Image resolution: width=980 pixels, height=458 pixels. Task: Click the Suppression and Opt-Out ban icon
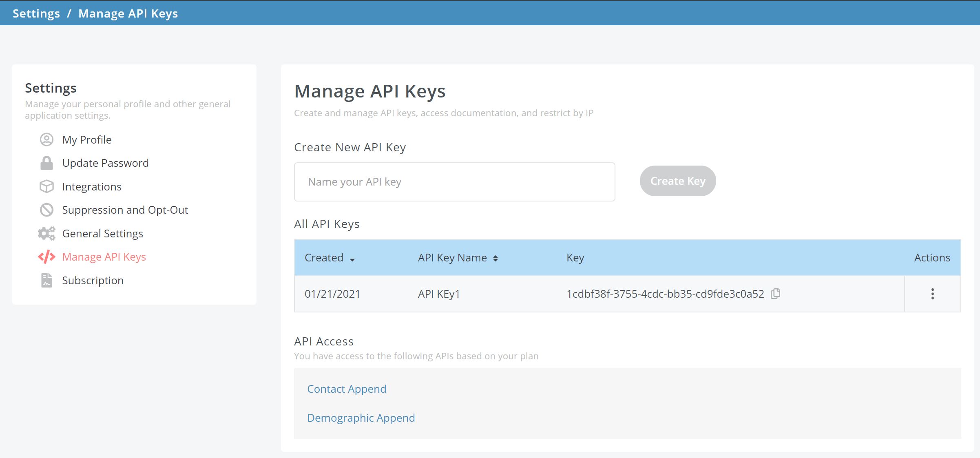coord(46,210)
